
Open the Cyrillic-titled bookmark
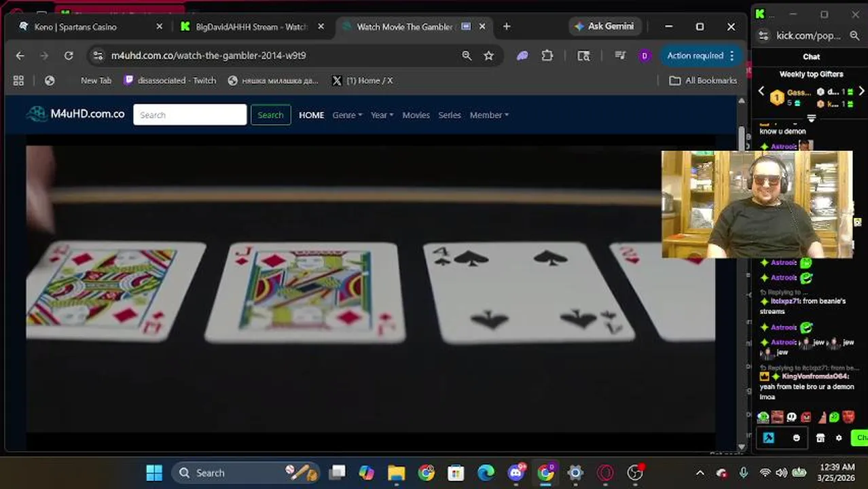273,80
